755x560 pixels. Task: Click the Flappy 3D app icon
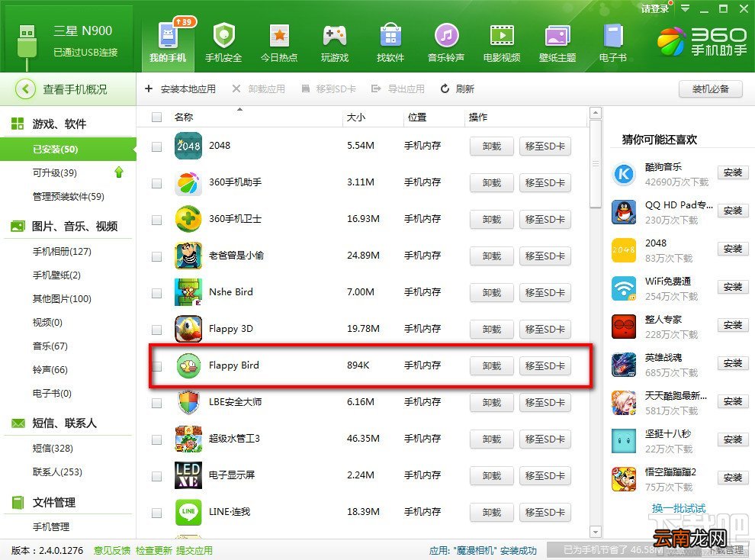(188, 329)
